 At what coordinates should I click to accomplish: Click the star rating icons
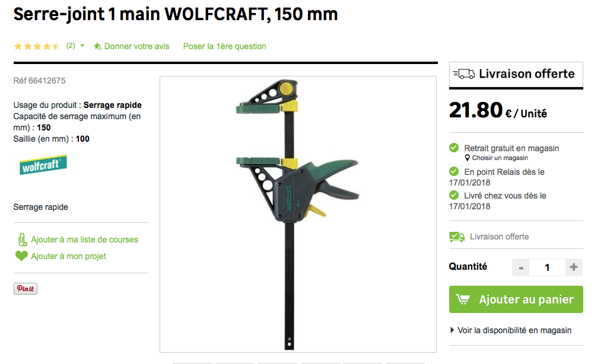click(37, 46)
